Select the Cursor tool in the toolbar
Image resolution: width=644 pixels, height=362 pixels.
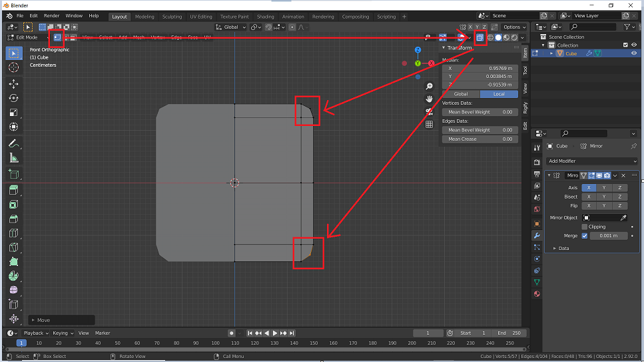(13, 67)
